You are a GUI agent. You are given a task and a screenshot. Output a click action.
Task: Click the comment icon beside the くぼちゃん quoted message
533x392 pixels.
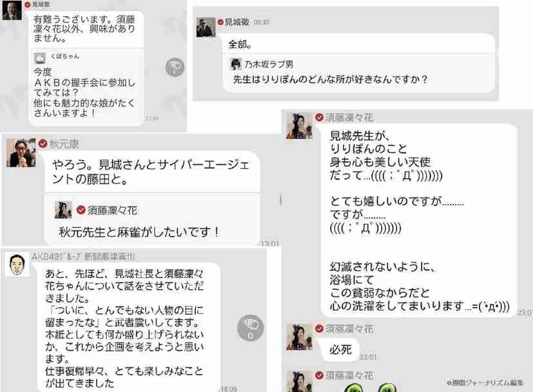pyautogui.click(x=174, y=67)
